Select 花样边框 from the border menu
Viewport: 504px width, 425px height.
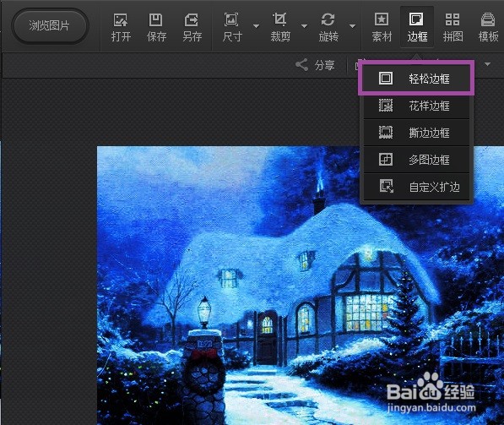click(416, 106)
